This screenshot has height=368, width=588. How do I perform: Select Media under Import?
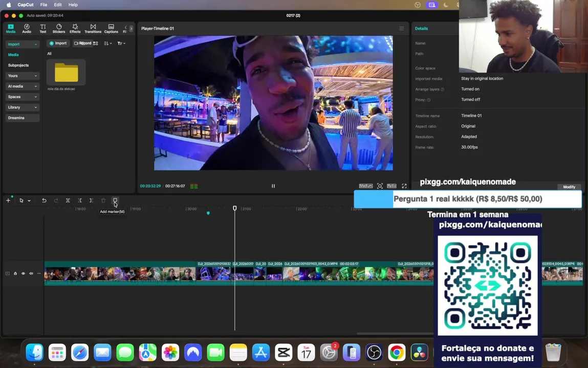tap(13, 55)
